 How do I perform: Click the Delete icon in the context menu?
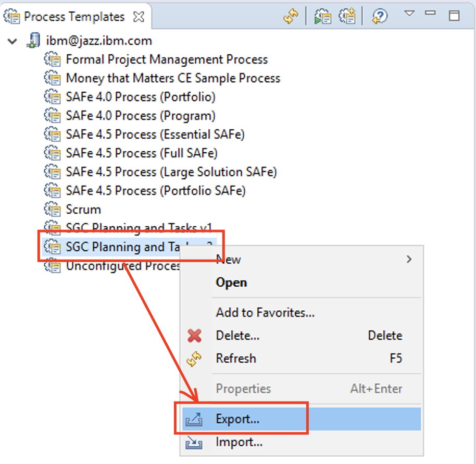[x=194, y=335]
